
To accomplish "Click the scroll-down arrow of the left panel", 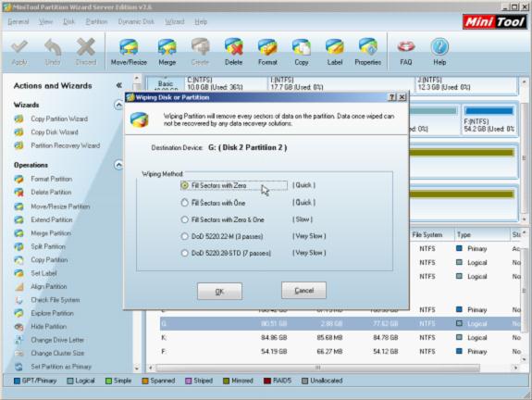I will click(x=136, y=369).
